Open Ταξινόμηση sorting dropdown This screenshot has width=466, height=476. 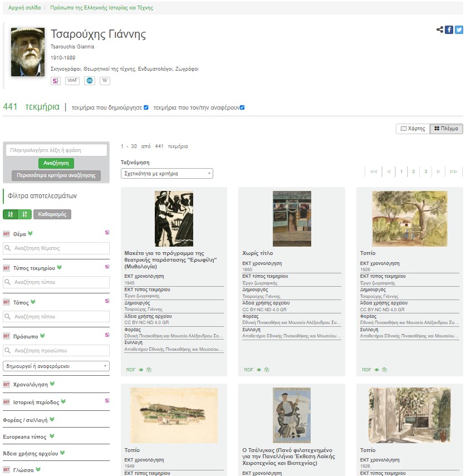pos(166,174)
